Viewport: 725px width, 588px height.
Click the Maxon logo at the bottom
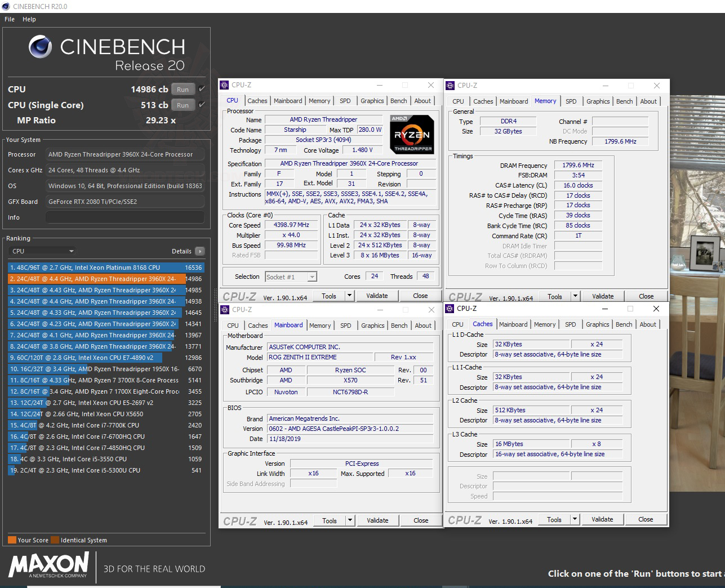[48, 566]
